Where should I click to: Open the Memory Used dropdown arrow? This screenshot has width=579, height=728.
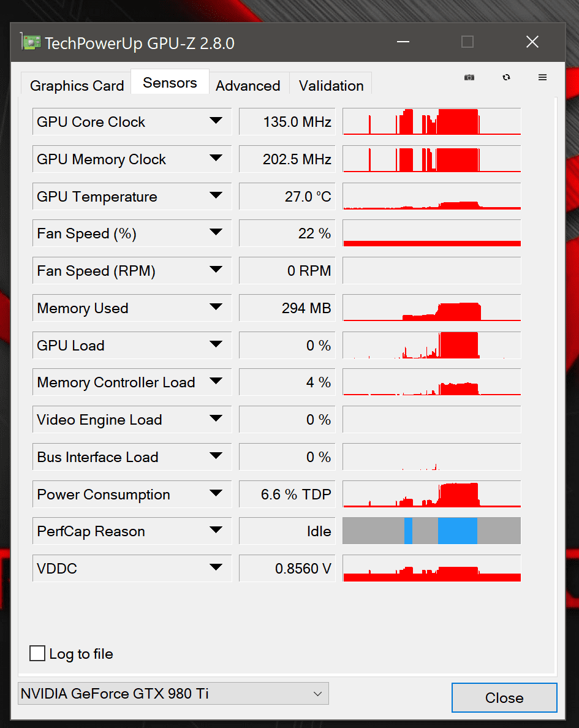(x=216, y=306)
